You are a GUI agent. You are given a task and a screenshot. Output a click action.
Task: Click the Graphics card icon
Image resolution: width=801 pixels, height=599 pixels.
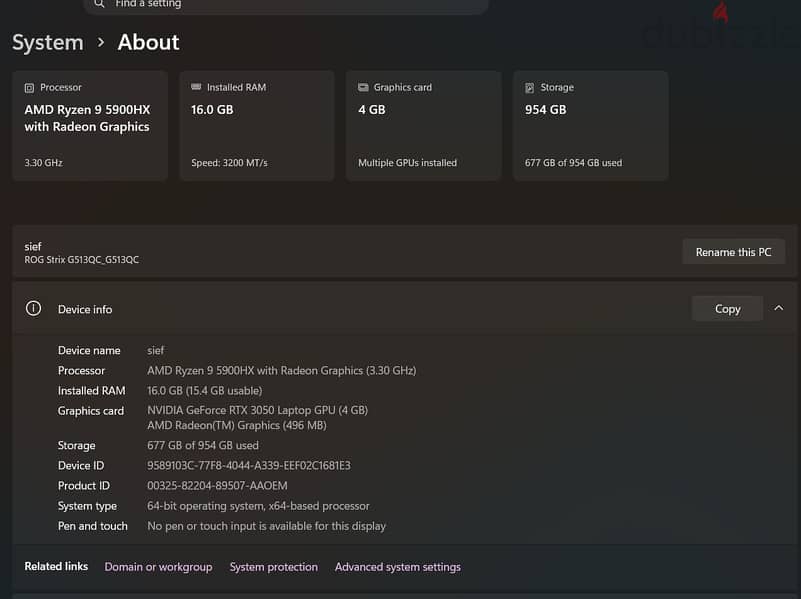(x=363, y=87)
